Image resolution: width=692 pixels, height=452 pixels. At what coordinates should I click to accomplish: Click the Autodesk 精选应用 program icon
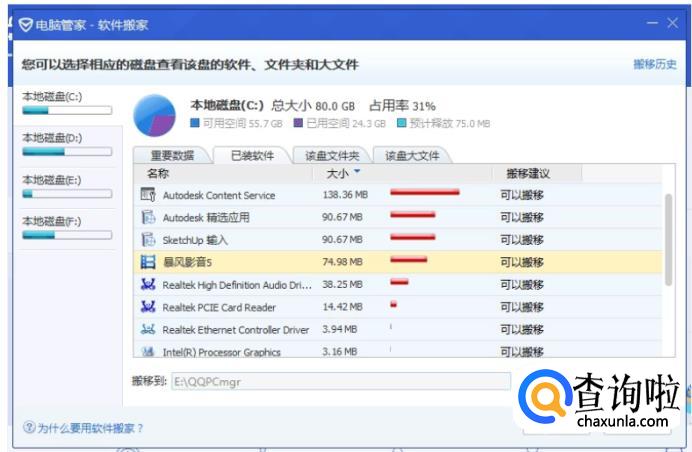148,217
